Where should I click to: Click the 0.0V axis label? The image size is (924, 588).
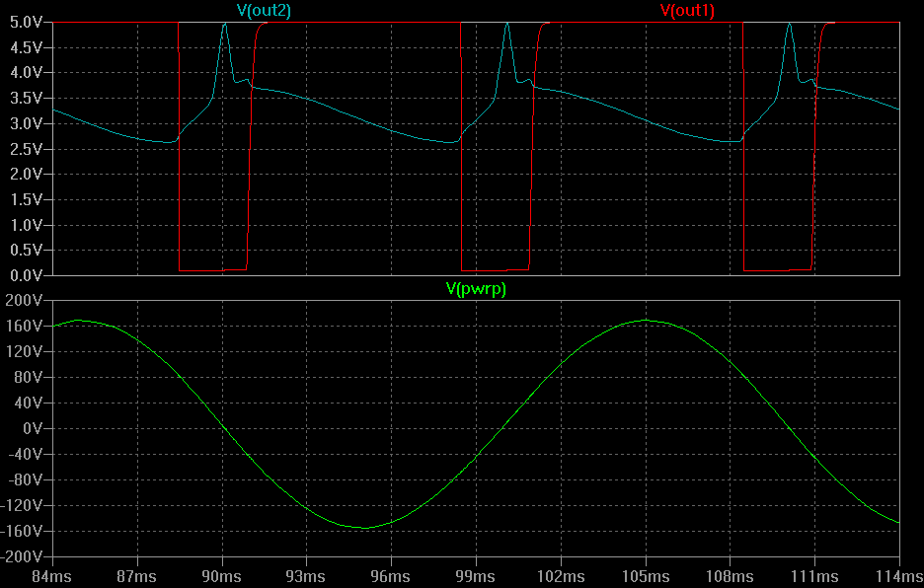pyautogui.click(x=26, y=275)
